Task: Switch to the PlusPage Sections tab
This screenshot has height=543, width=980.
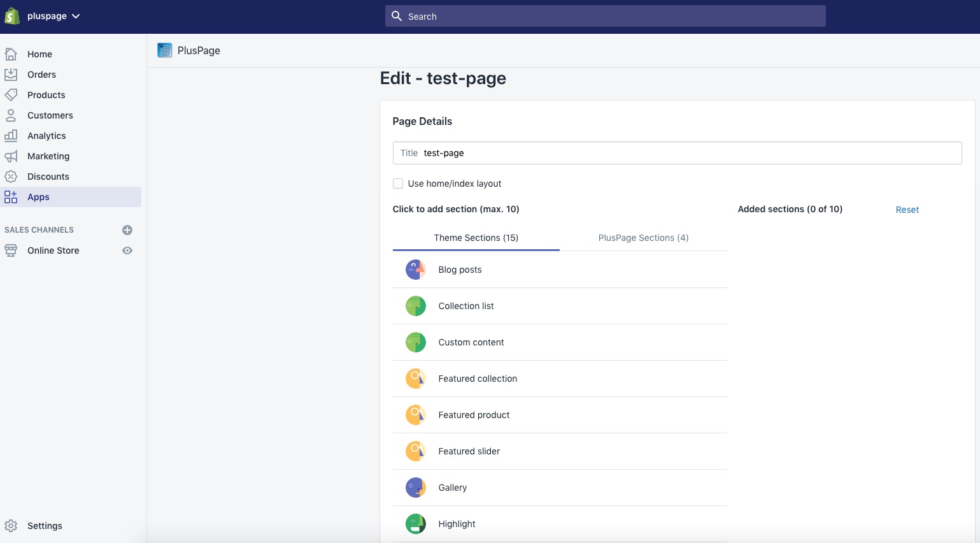Action: coord(643,238)
